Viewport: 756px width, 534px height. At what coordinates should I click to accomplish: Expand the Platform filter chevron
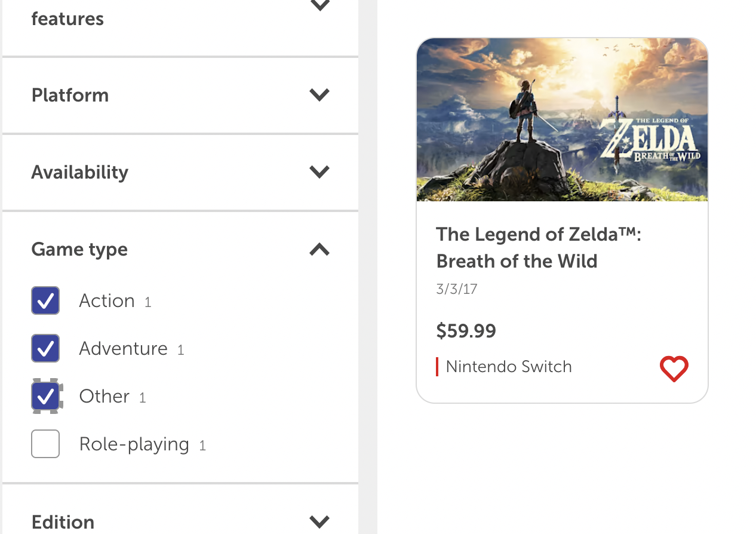point(319,94)
